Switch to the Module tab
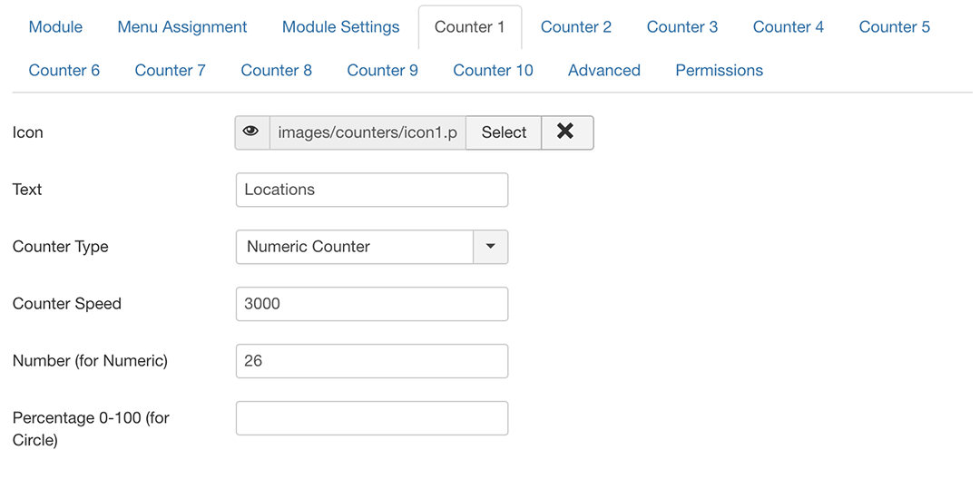Viewport: 980px width, 479px height. coord(55,27)
